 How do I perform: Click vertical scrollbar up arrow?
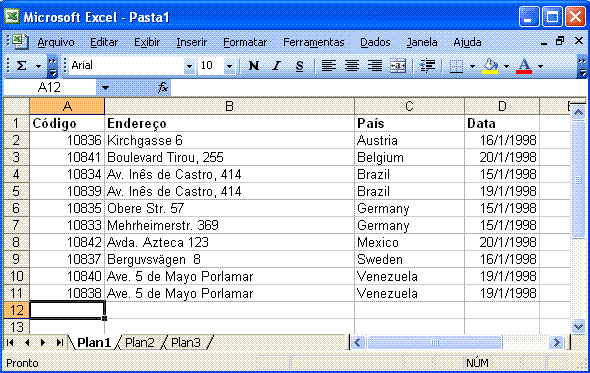point(578,112)
